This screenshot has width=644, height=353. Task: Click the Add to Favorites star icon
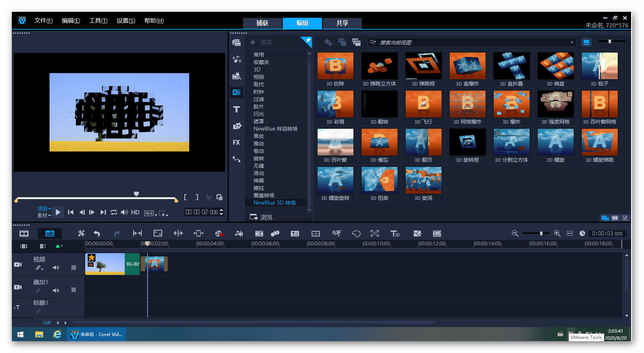[x=328, y=43]
